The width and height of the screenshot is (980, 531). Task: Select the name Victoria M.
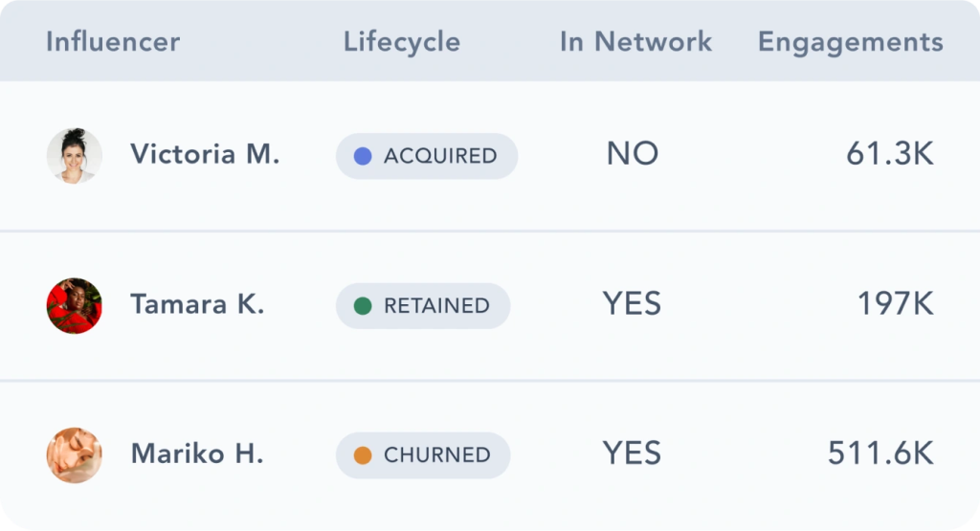[205, 155]
